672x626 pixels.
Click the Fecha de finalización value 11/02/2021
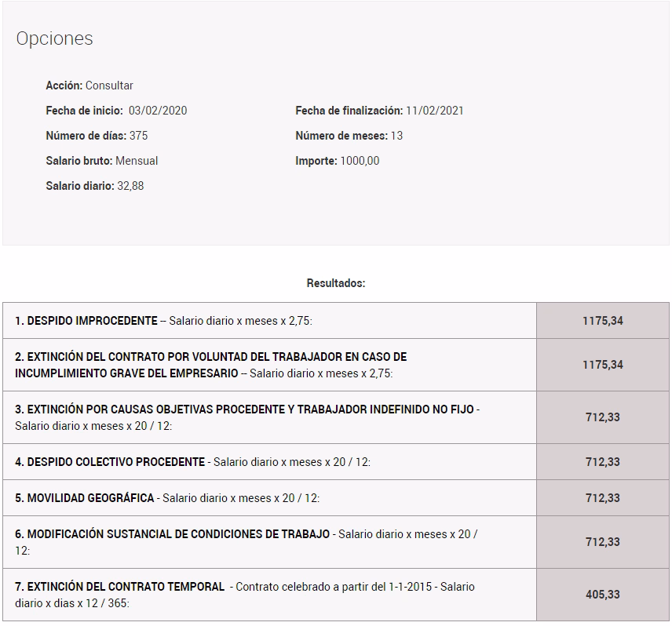[x=434, y=111]
